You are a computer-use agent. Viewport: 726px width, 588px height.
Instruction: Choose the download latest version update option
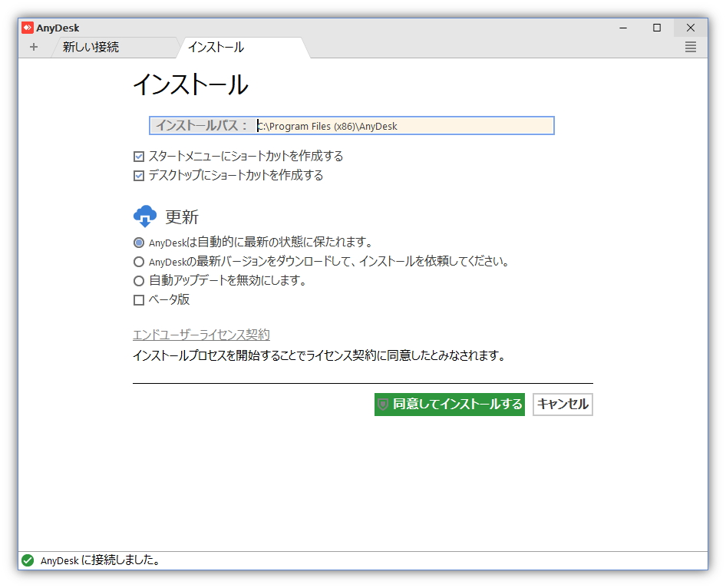(x=139, y=261)
